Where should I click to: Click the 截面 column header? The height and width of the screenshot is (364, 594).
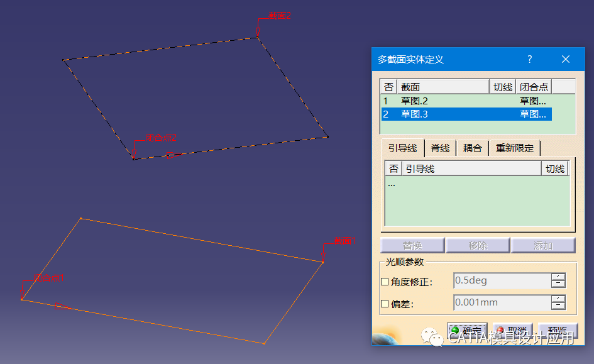point(443,87)
